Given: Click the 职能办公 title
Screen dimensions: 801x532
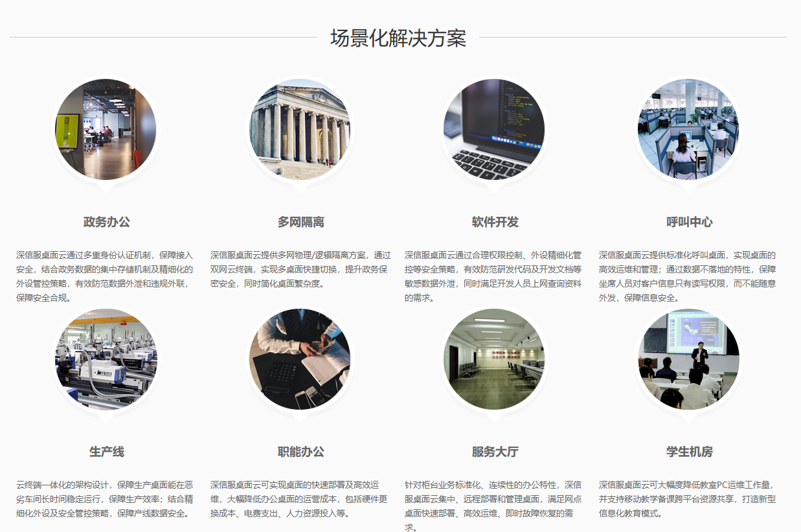Looking at the screenshot, I should click(301, 452).
